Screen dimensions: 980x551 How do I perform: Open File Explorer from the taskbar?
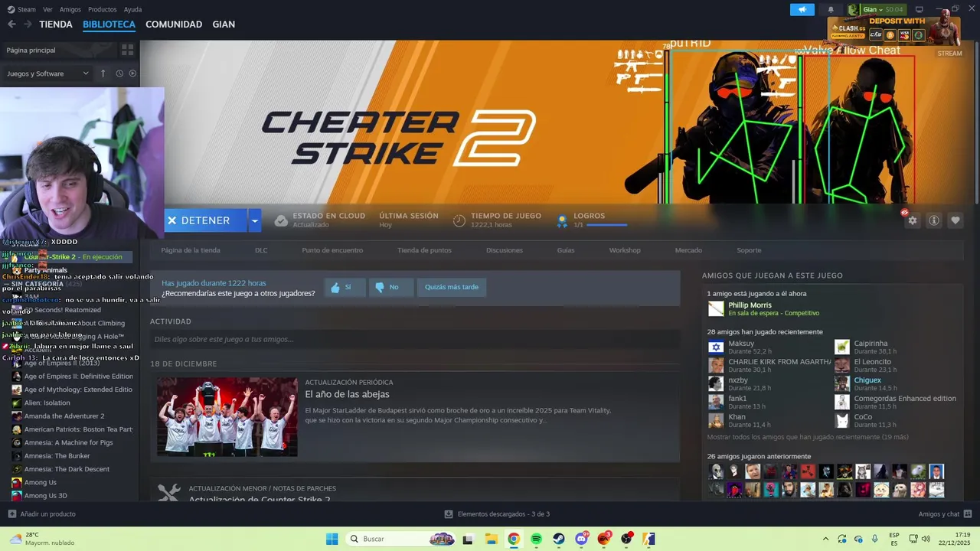491,539
